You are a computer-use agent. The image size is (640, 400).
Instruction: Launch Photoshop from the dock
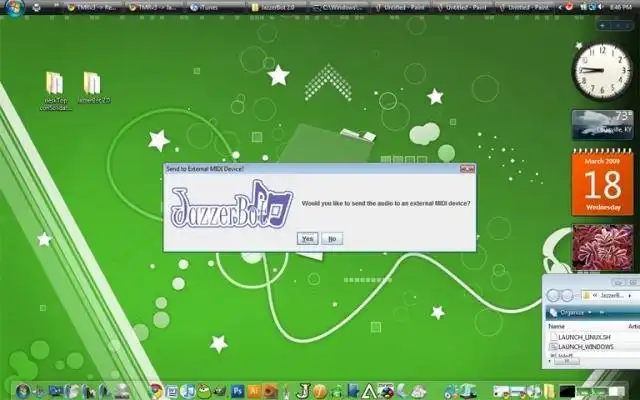click(237, 391)
